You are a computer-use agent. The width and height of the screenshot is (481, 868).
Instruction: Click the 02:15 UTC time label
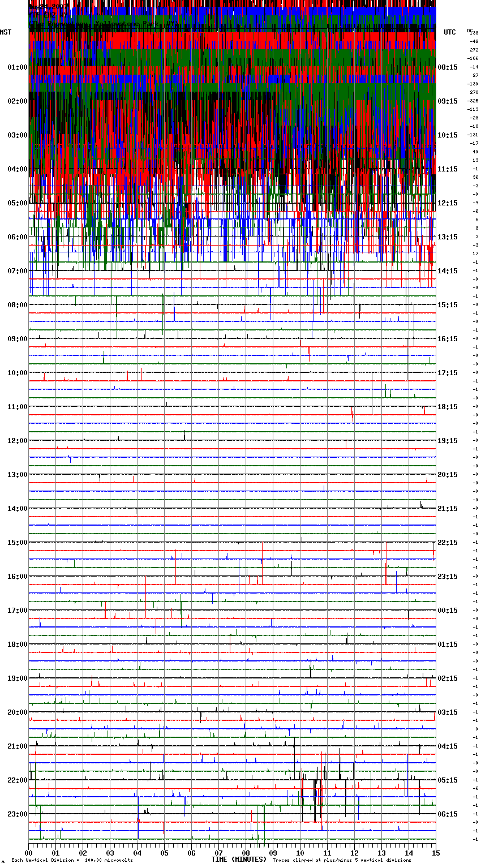(x=448, y=678)
